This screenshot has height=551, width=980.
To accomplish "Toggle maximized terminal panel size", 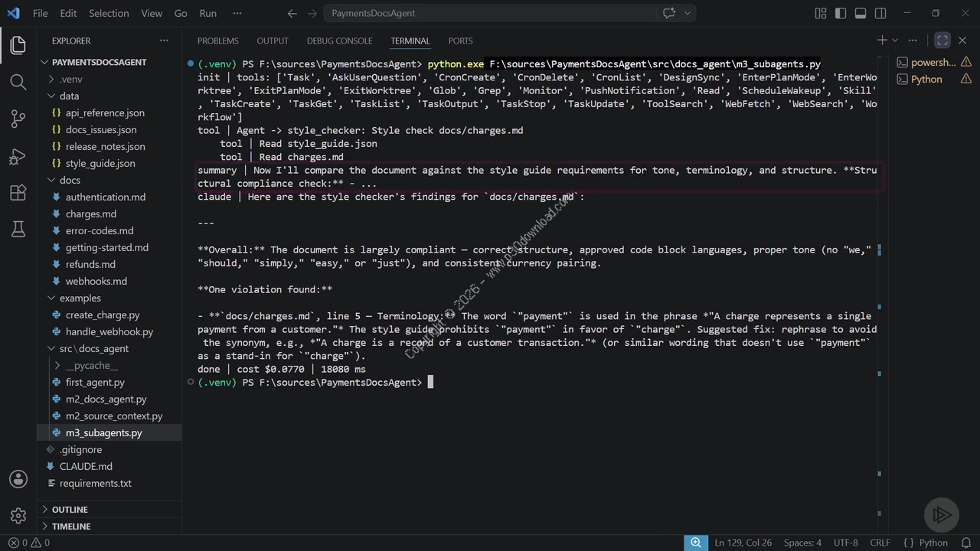I will [x=942, y=41].
